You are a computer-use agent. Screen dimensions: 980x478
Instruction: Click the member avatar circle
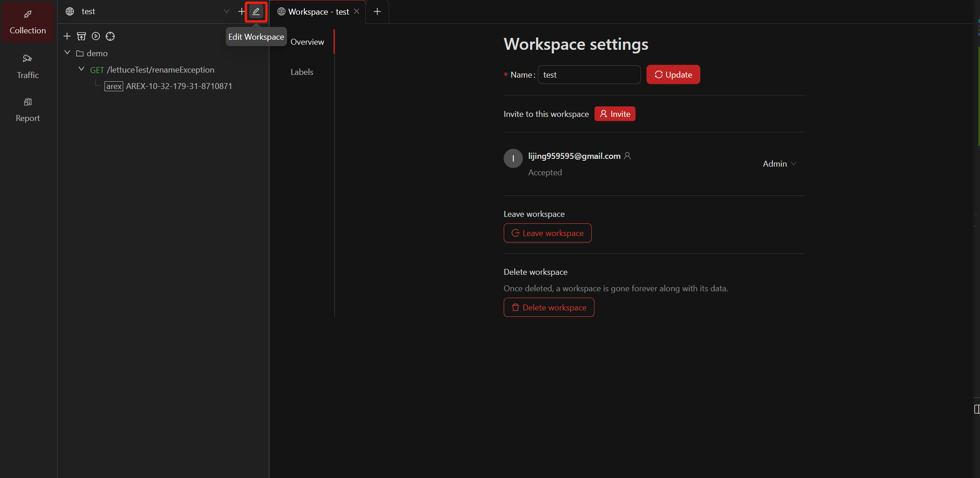coord(513,158)
